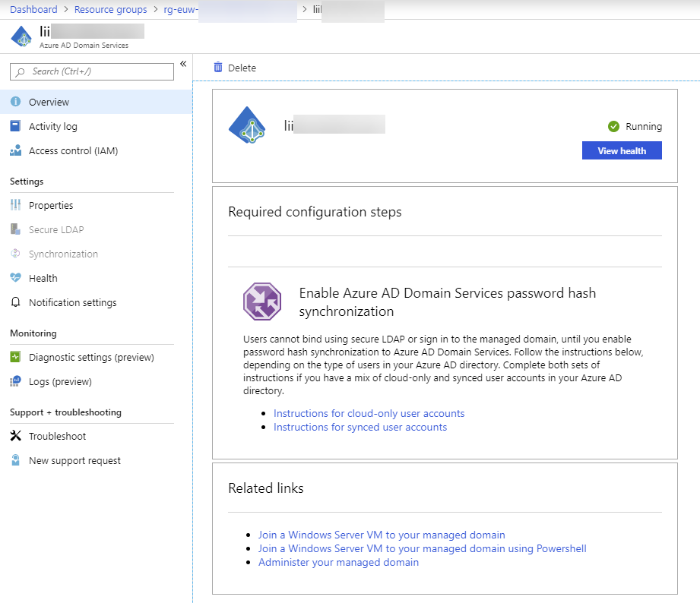Open the join VM using Powershell link
This screenshot has height=603, width=700.
[423, 548]
